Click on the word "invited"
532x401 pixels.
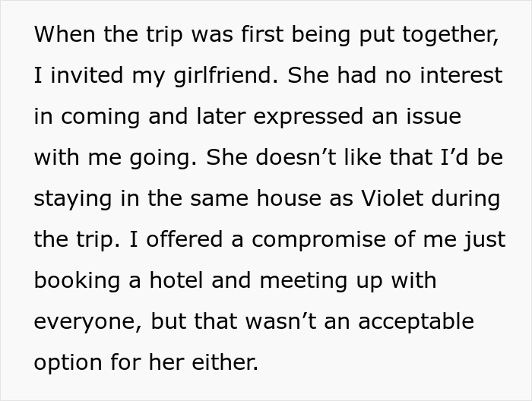pos(80,76)
